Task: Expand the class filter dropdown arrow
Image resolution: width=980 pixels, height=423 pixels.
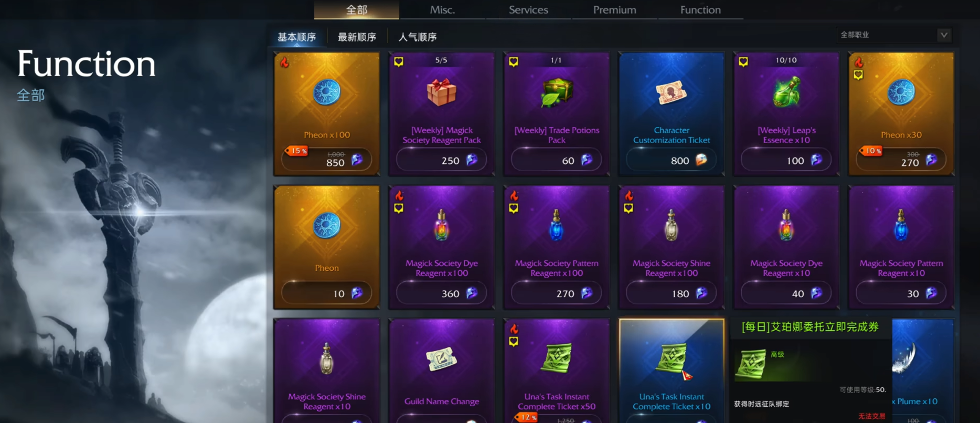Action: coord(944,35)
